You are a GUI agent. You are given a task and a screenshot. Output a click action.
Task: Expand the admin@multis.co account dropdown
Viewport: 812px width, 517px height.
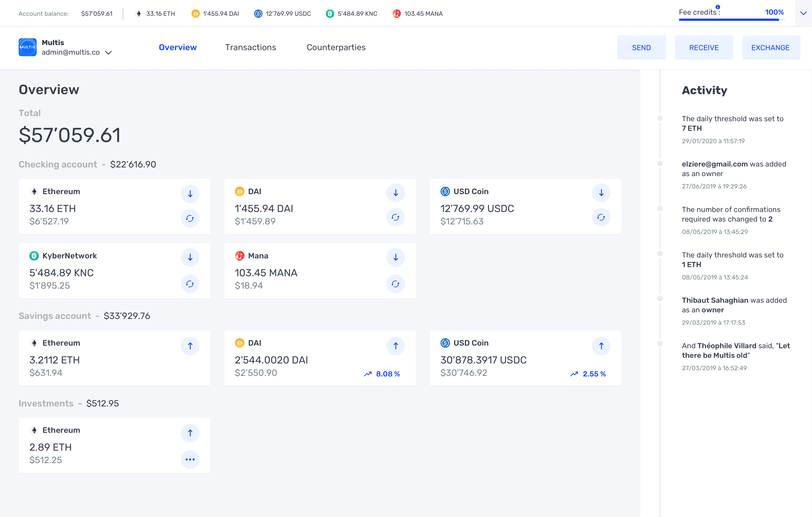pos(108,53)
